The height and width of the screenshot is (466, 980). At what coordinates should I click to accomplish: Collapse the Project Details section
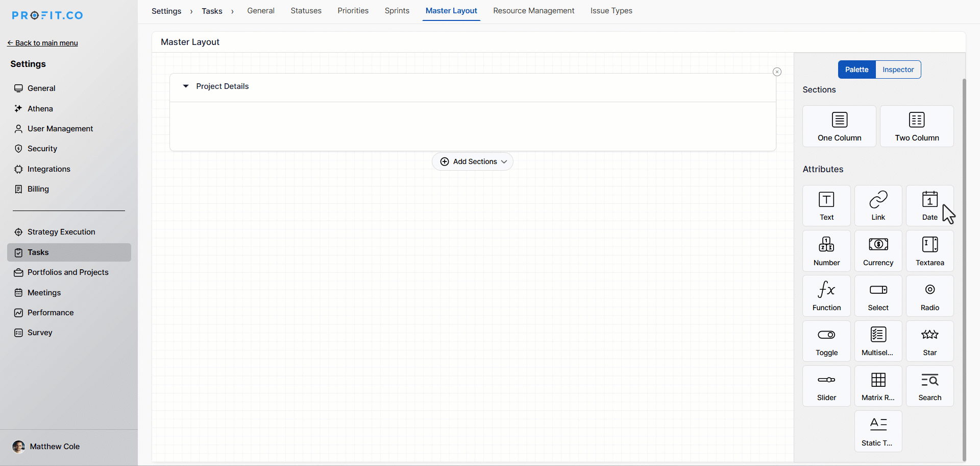point(186,86)
